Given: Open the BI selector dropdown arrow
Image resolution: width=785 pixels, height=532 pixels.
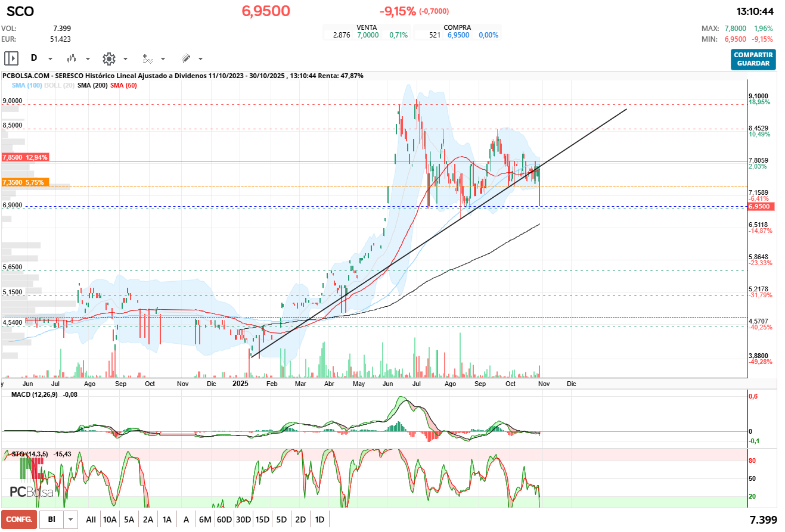Looking at the screenshot, I should [x=71, y=519].
